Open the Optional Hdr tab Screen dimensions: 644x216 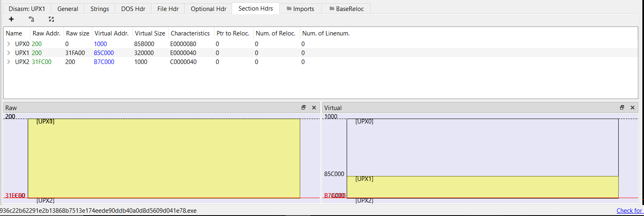[x=208, y=9]
